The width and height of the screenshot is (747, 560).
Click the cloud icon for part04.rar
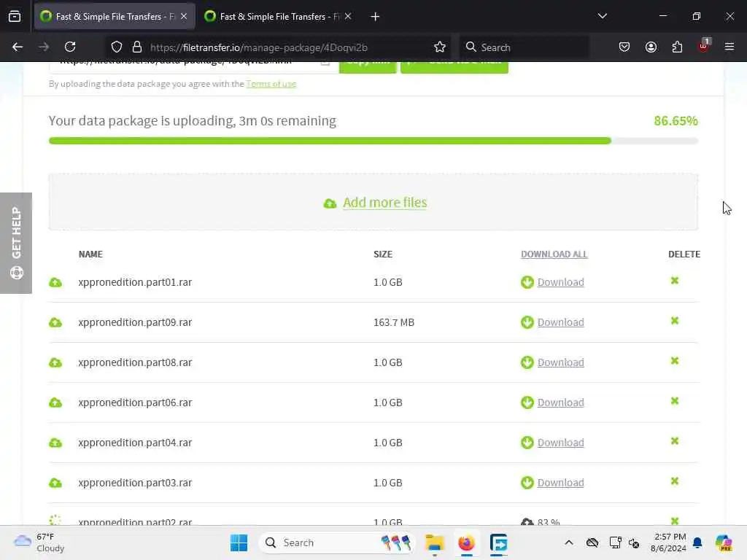click(x=55, y=443)
